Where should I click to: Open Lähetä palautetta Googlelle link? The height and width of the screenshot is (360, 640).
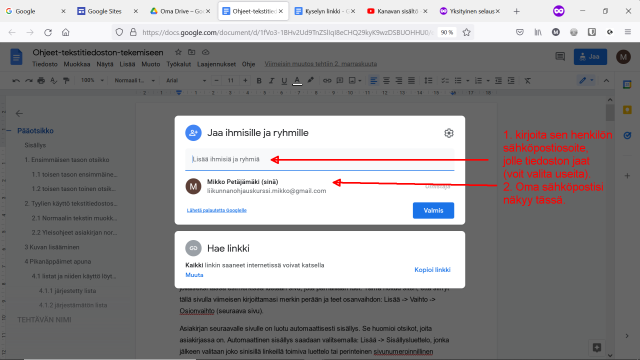pyautogui.click(x=217, y=210)
